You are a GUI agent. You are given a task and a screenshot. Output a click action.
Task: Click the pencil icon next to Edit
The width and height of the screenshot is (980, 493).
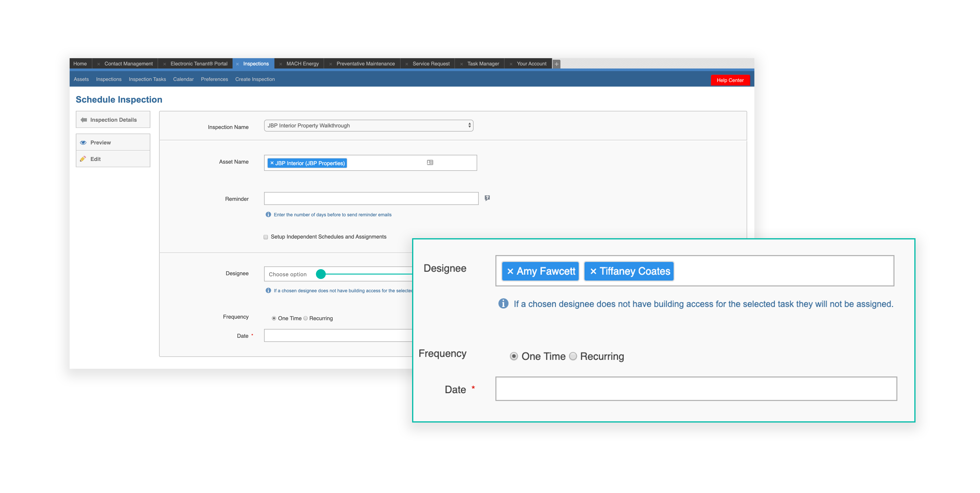[83, 159]
